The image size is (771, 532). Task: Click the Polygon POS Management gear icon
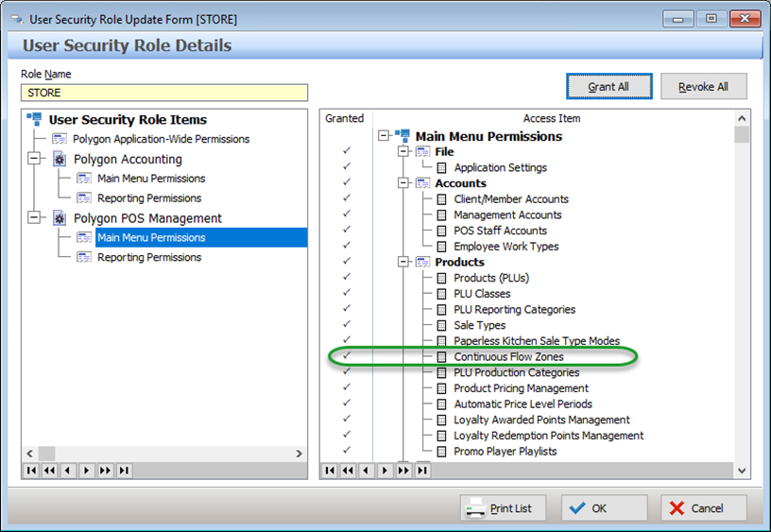tap(60, 218)
